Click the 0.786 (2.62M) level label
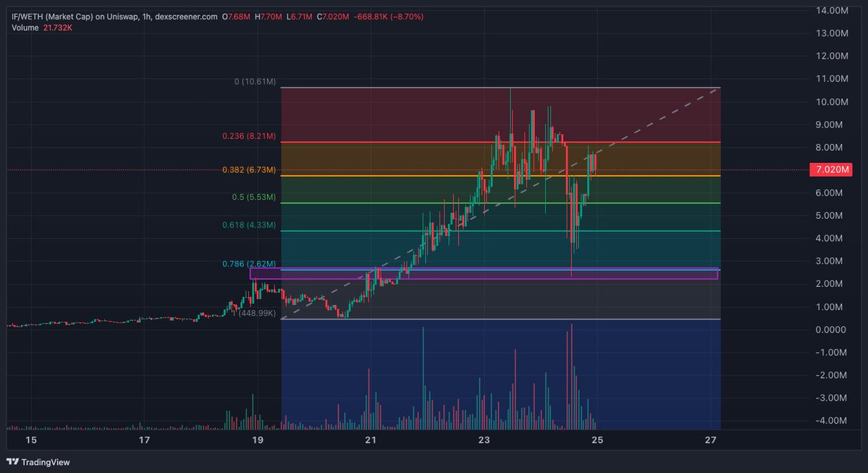 coord(249,264)
